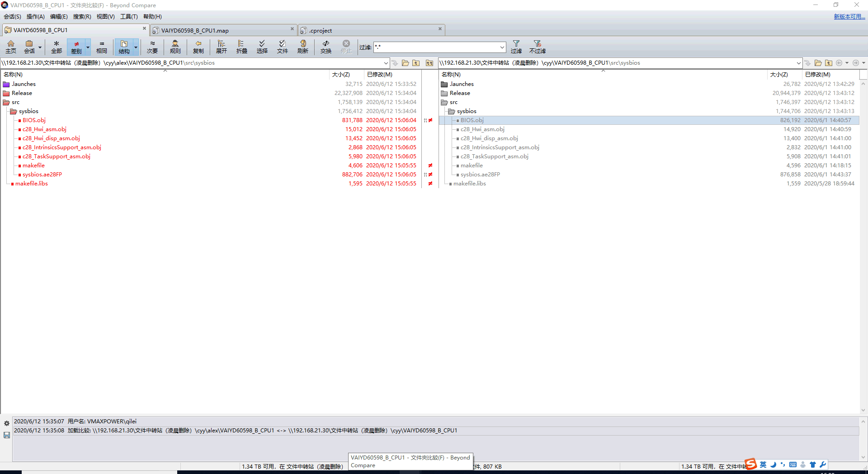This screenshot has height=474, width=868.
Task: Open the 帮助(H) menu
Action: (x=152, y=17)
